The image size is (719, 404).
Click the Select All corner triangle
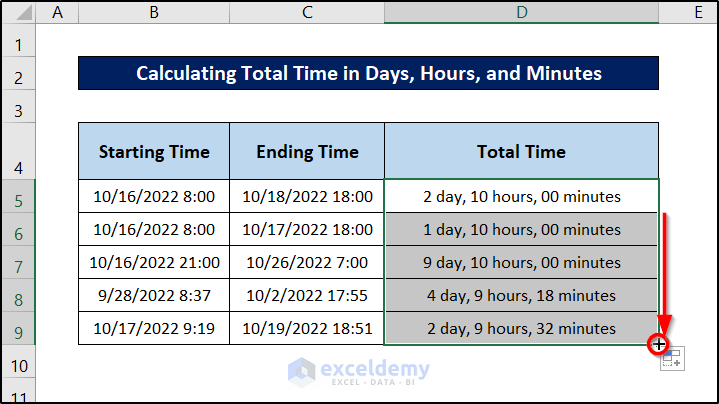click(x=18, y=13)
